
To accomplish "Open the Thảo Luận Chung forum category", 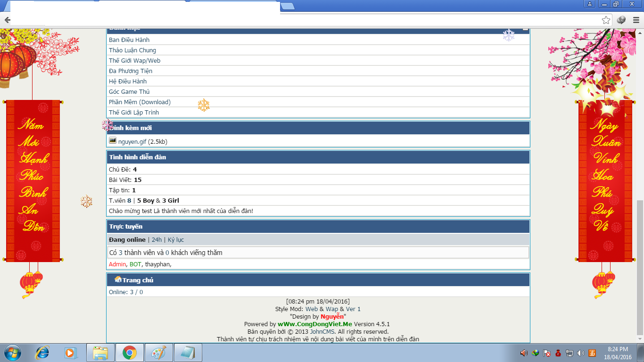I will (132, 50).
